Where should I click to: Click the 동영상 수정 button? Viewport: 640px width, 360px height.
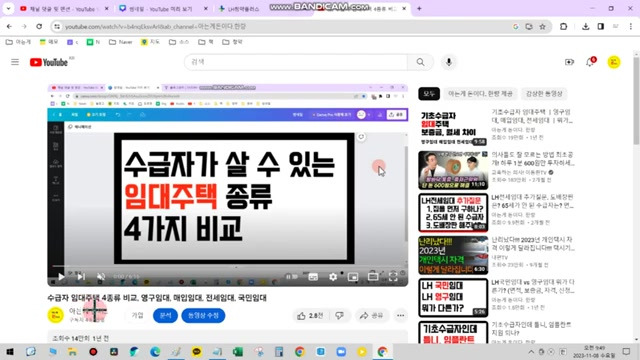(x=203, y=316)
